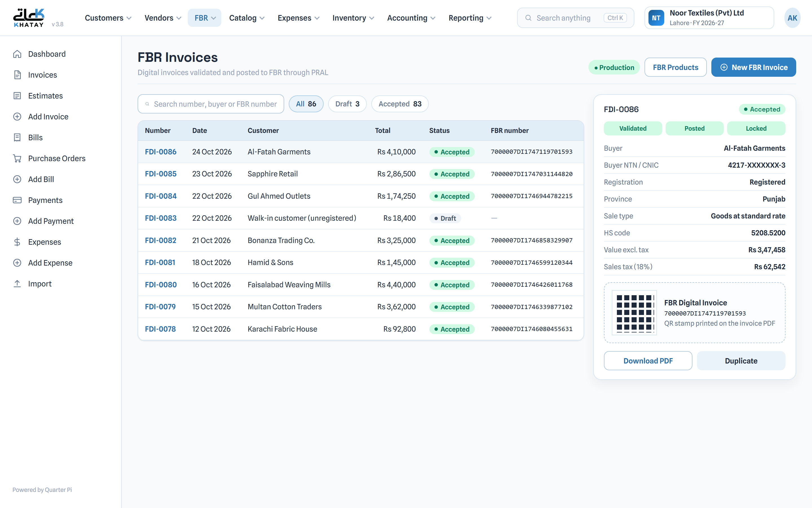Select the Karachi Fabric House customer cell
This screenshot has width=812, height=508.
[x=282, y=329]
